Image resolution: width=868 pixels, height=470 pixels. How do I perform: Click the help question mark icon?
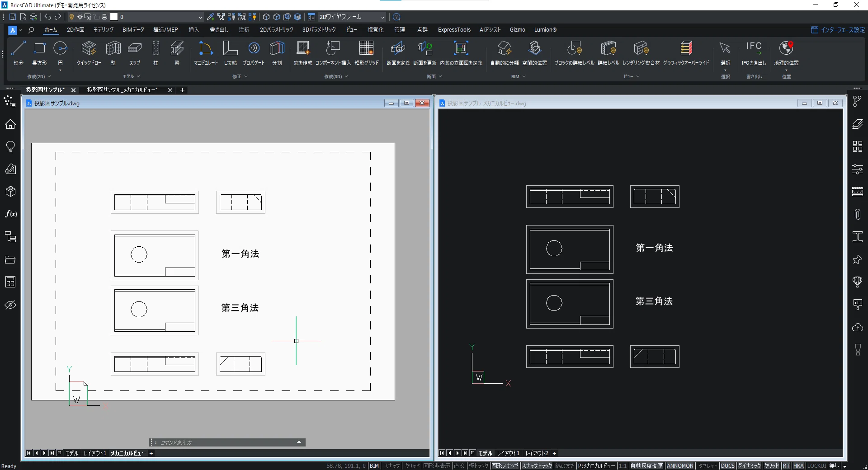396,17
